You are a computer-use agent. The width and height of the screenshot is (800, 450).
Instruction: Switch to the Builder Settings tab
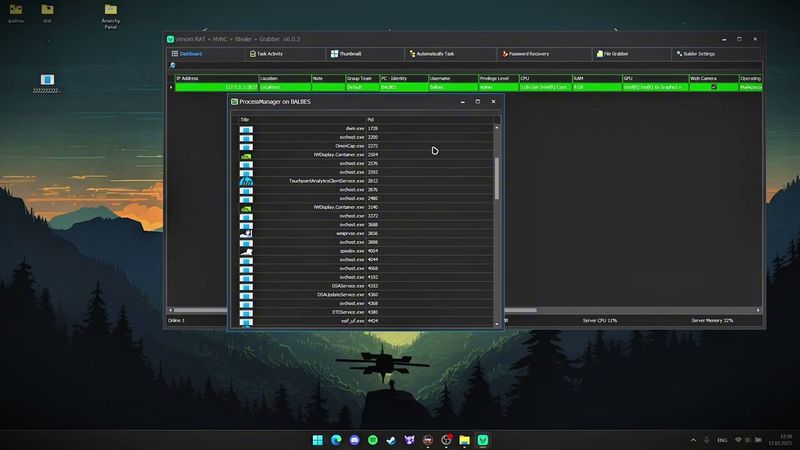click(695, 54)
